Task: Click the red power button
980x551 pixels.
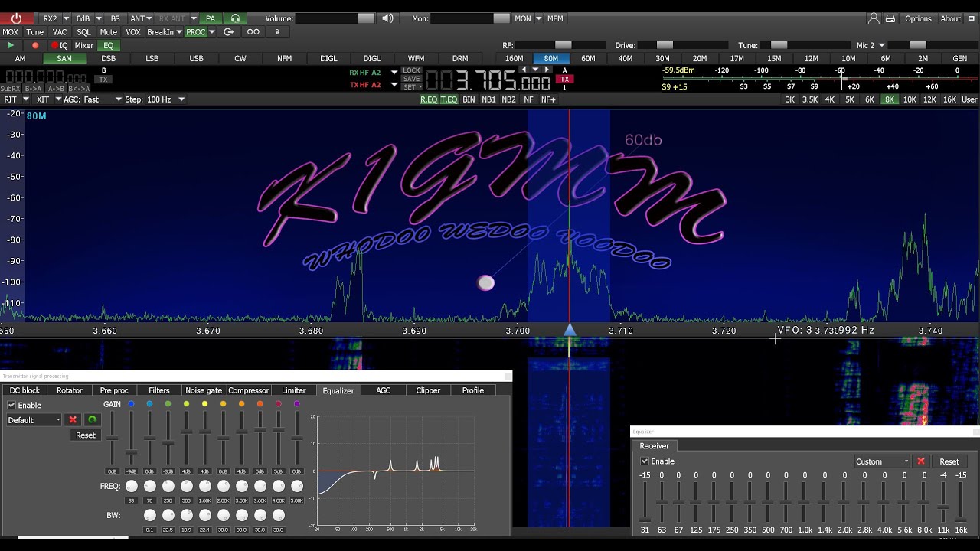Action: tap(16, 18)
